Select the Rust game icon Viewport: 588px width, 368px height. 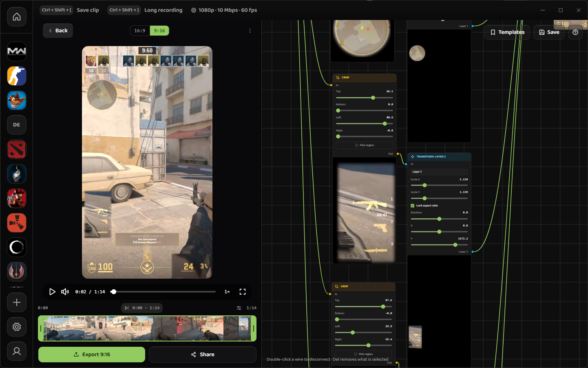pyautogui.click(x=17, y=223)
